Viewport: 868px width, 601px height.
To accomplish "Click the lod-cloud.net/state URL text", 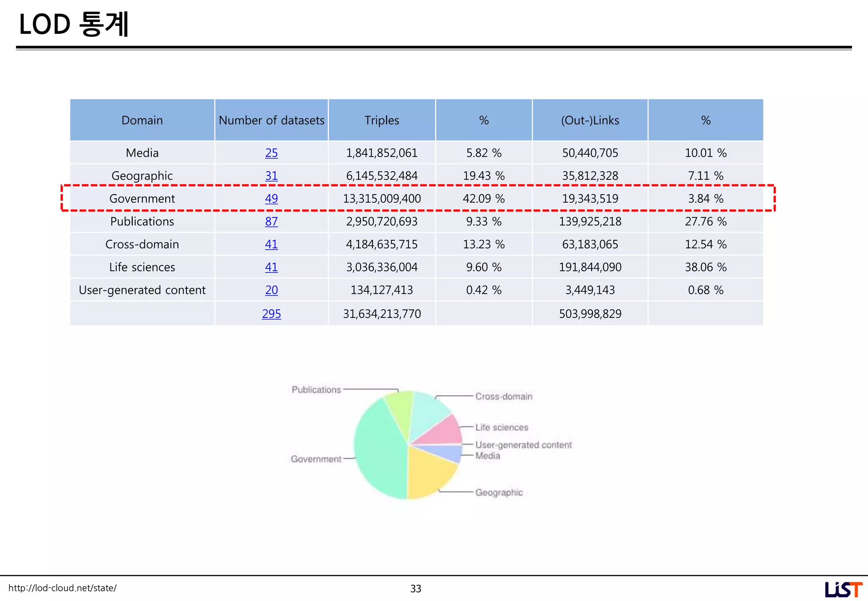I will click(x=62, y=588).
